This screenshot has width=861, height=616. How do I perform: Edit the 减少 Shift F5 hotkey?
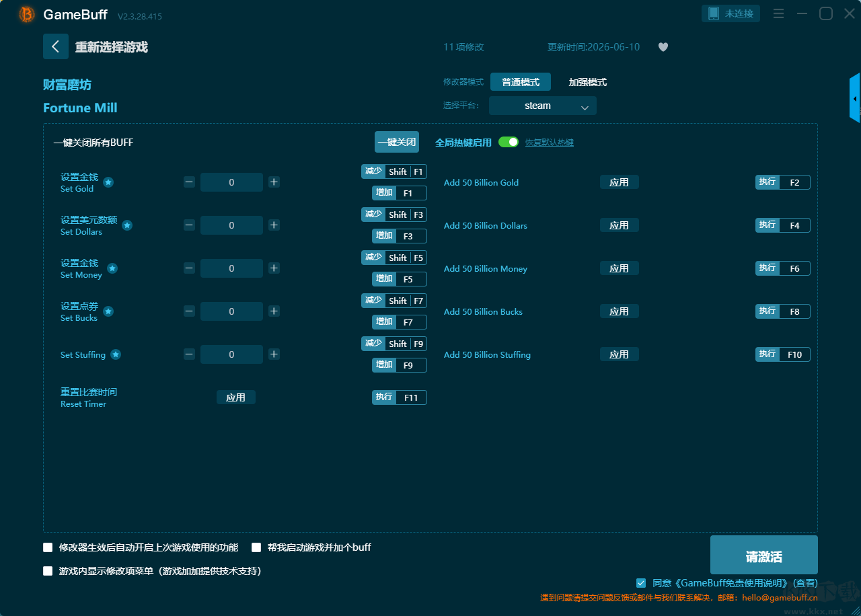coord(394,258)
